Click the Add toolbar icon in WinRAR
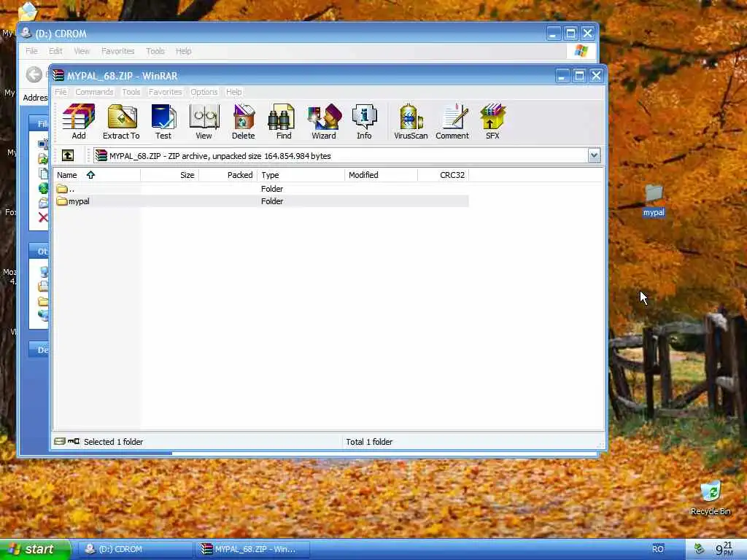 (79, 122)
